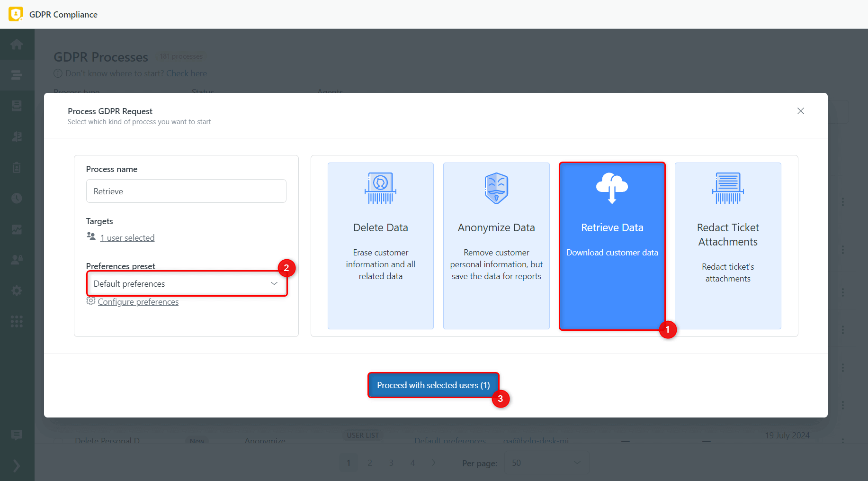Select page 1 in pagination
This screenshot has height=481, width=868.
tap(349, 463)
